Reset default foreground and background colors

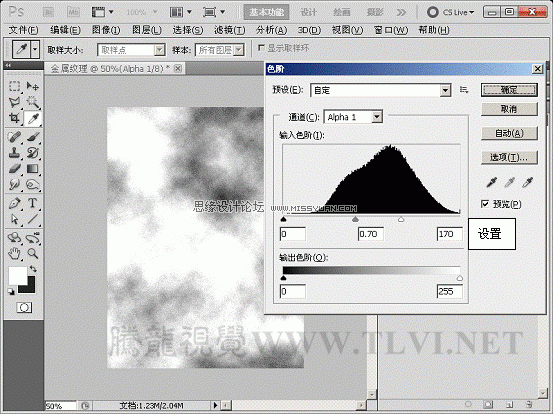click(x=11, y=291)
